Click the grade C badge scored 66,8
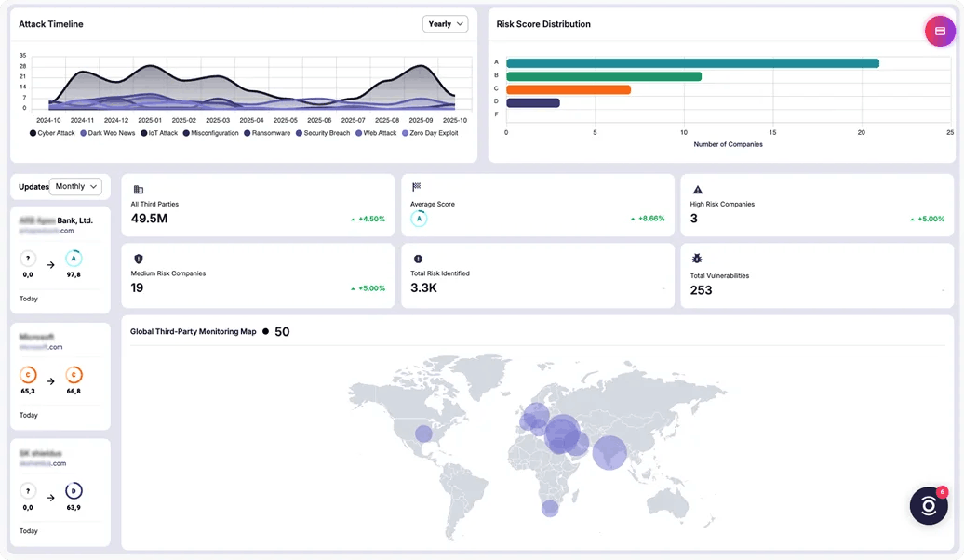 click(x=74, y=374)
